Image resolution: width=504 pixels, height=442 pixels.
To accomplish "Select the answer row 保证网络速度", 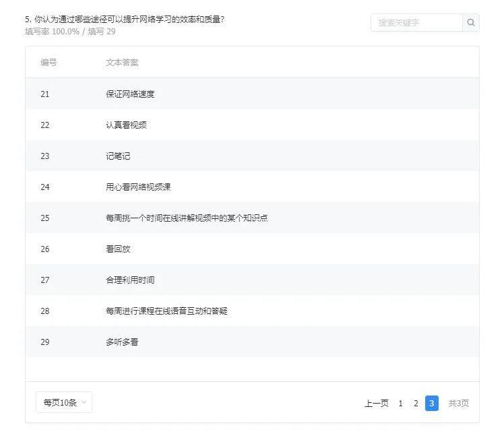I will click(130, 94).
